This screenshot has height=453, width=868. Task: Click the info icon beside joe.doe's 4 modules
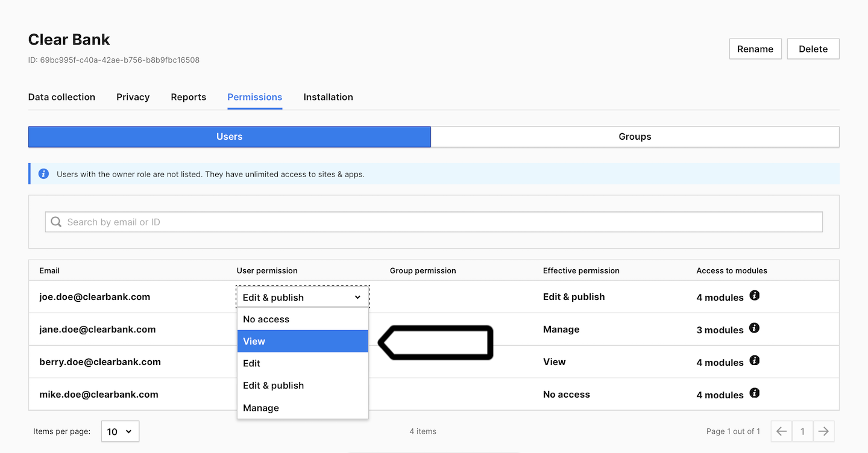754,296
